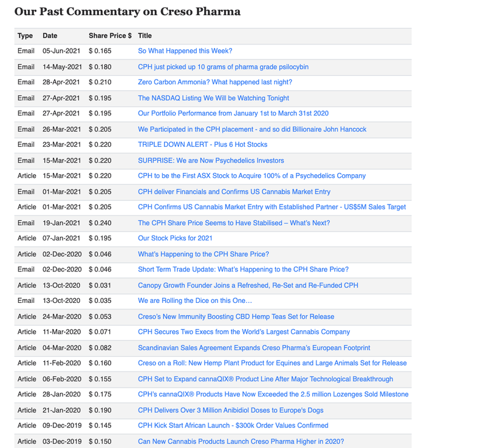
Task: Click the share price '$ 0.190'
Action: [100, 411]
